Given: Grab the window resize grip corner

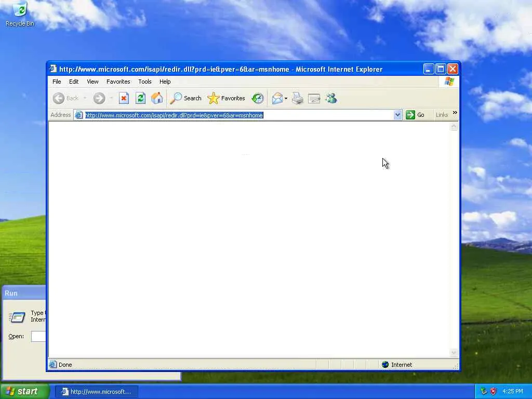Looking at the screenshot, I should pyautogui.click(x=456, y=366).
